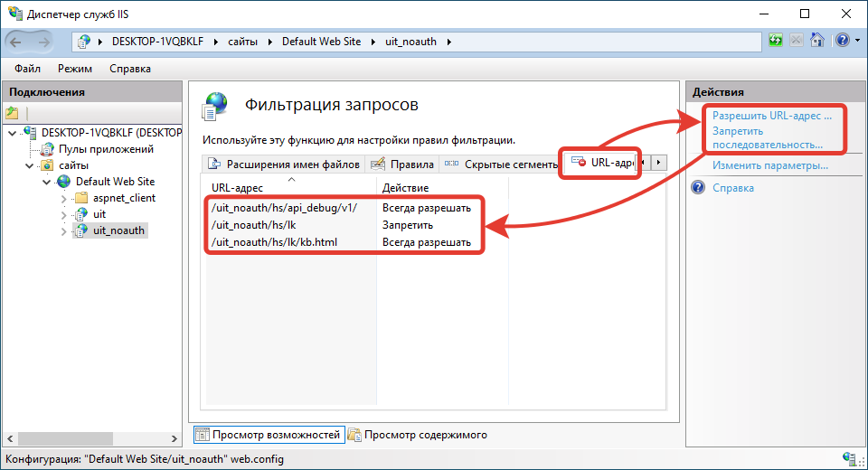Click Запретить последовательность action link
The width and height of the screenshot is (868, 470).
tap(768, 138)
